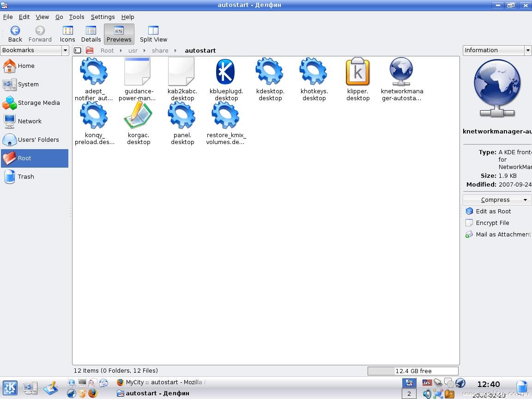This screenshot has height=399, width=532.
Task: Click the Amarok wolf icon in system tray
Action: [x=460, y=383]
